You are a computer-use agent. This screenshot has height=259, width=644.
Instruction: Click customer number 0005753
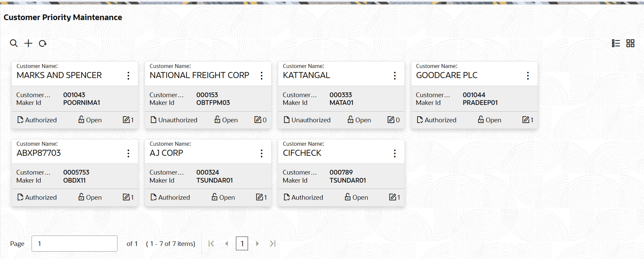click(76, 172)
